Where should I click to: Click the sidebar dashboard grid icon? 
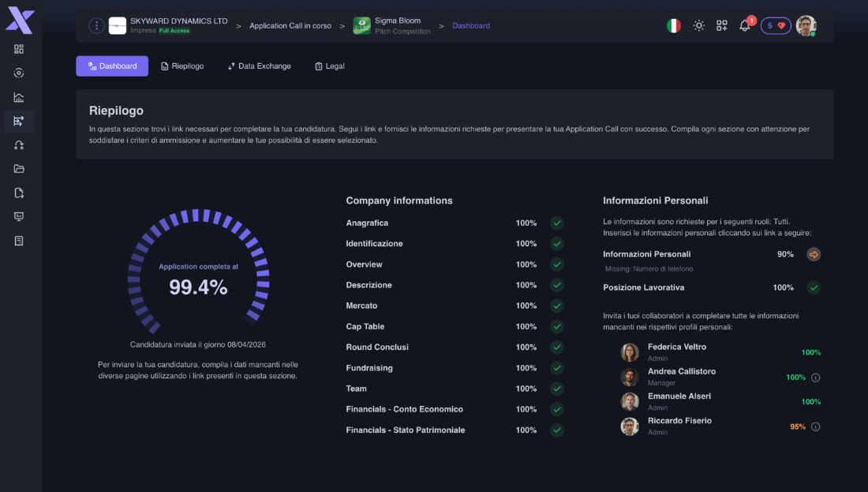19,49
